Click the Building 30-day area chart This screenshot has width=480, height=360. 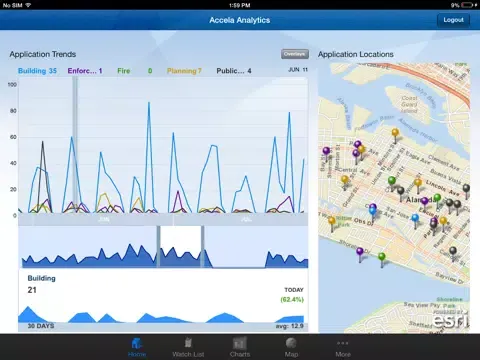[x=161, y=314]
